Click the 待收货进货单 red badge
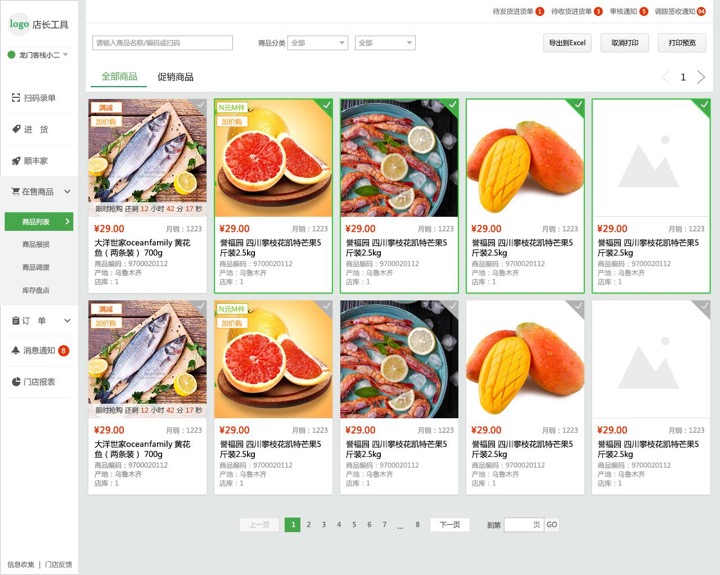 click(x=598, y=11)
